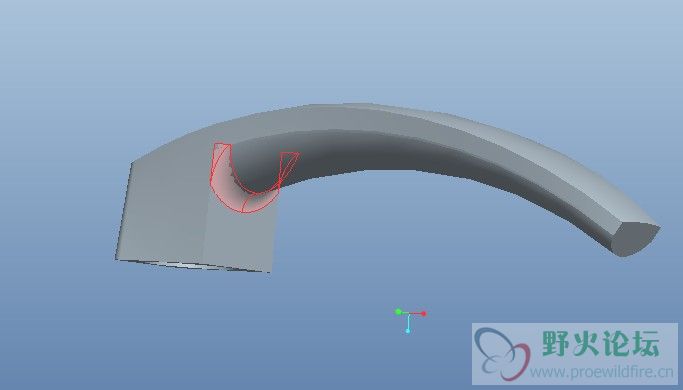
Task: Open the www.proewildfire.cn link
Action: pos(601,372)
